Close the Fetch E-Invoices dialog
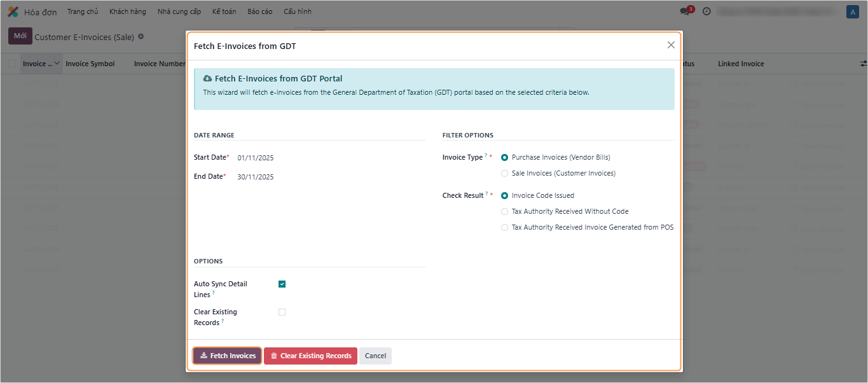Image resolution: width=868 pixels, height=383 pixels. point(671,45)
